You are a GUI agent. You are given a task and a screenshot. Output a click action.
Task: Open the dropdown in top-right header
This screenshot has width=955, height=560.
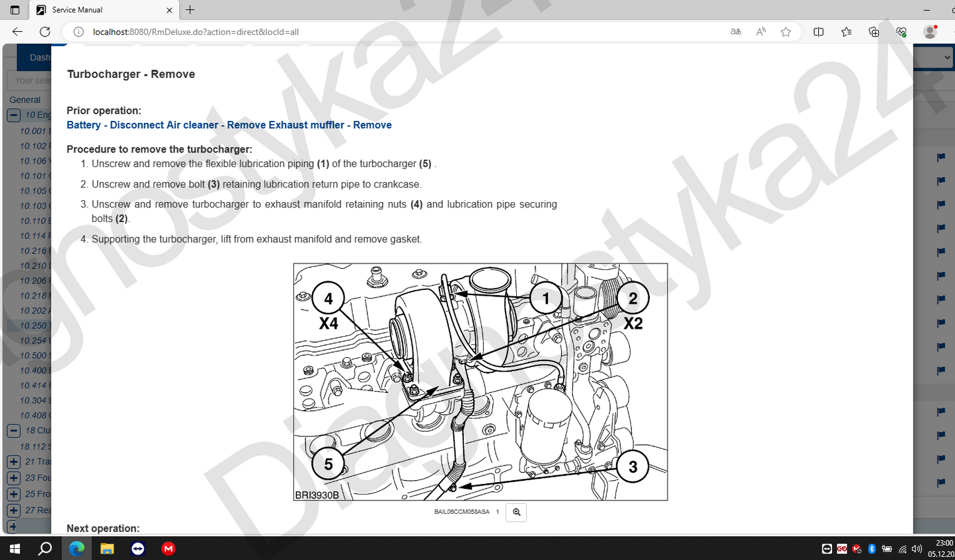(x=934, y=57)
